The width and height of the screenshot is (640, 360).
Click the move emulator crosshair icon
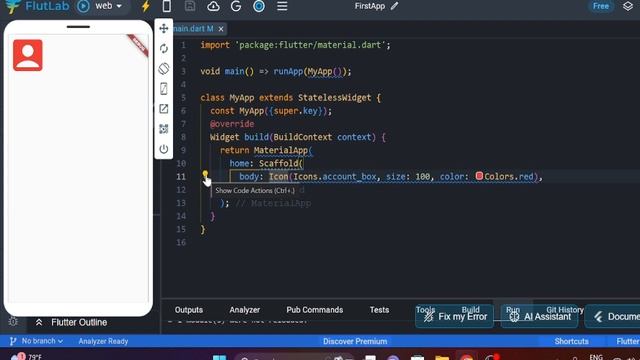click(x=164, y=28)
